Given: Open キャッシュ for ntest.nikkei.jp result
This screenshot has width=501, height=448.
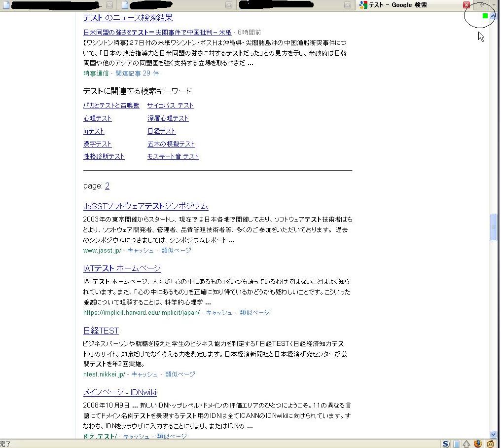Looking at the screenshot, I should point(144,374).
